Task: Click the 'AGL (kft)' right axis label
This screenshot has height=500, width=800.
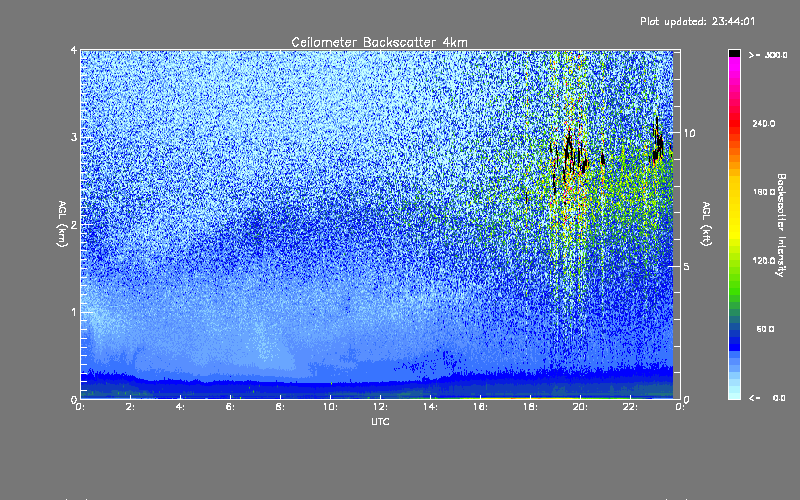Action: point(706,224)
